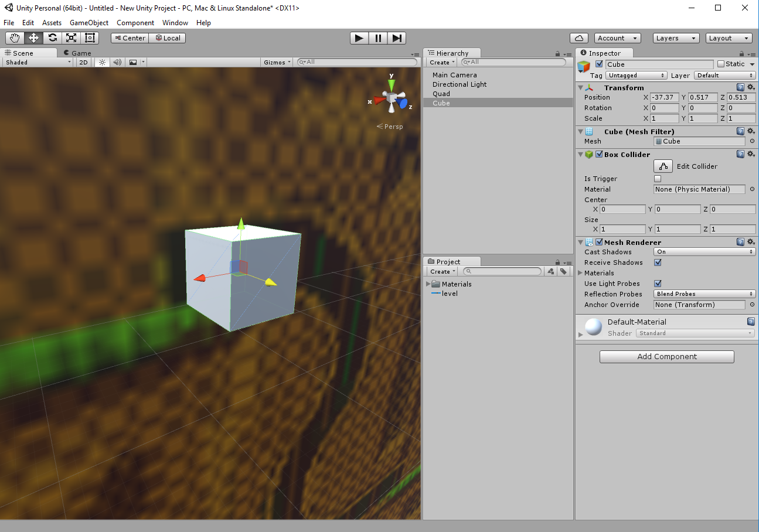Open Mesh Filter gear menu
The image size is (759, 532).
[751, 131]
